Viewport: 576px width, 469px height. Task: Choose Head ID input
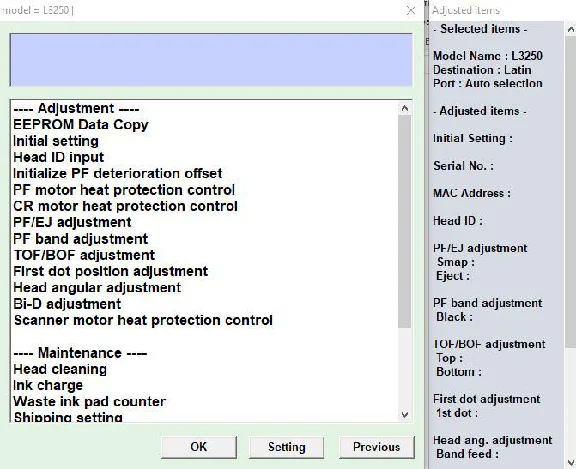click(59, 157)
